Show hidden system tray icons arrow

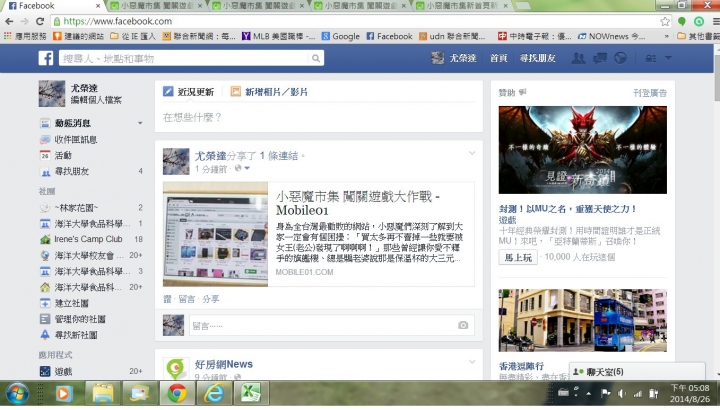(589, 393)
